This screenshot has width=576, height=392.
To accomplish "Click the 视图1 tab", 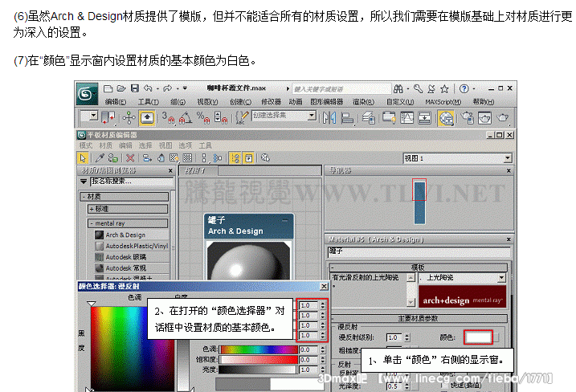I will point(198,170).
